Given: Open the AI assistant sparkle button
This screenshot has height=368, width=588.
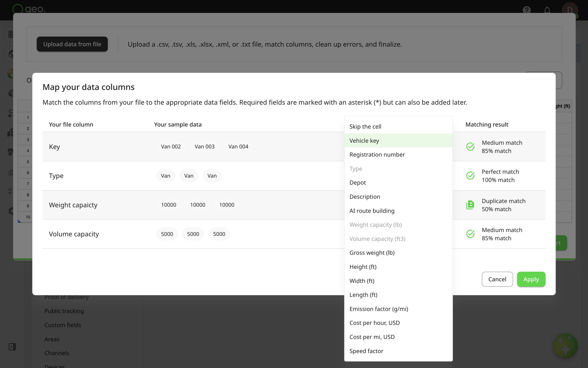Looking at the screenshot, I should [x=565, y=345].
